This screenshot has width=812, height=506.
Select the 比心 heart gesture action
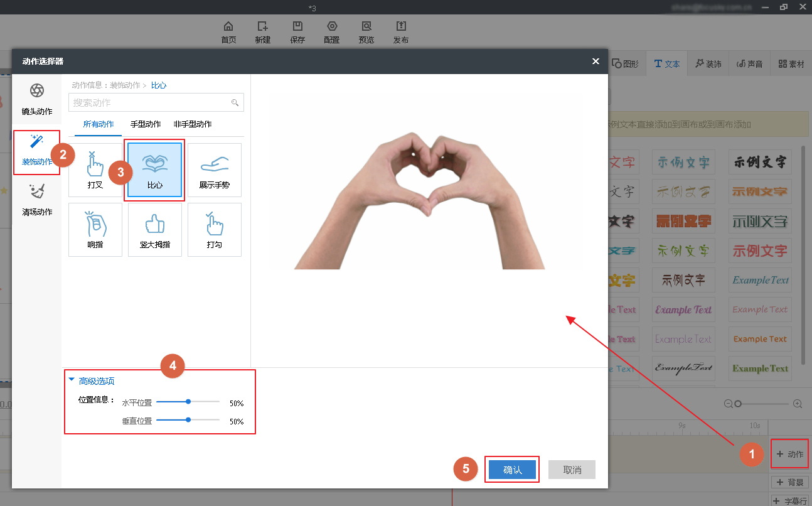tap(154, 170)
